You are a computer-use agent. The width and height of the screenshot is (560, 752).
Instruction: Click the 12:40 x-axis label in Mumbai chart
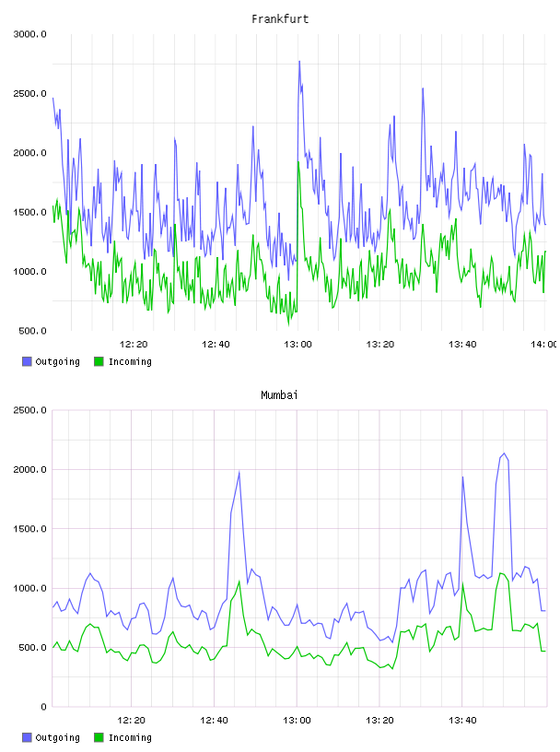(214, 721)
